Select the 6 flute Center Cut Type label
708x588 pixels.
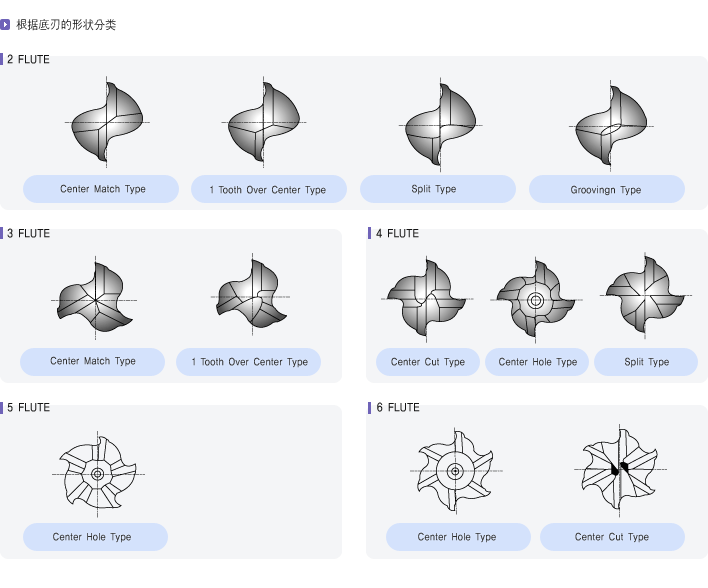[612, 537]
